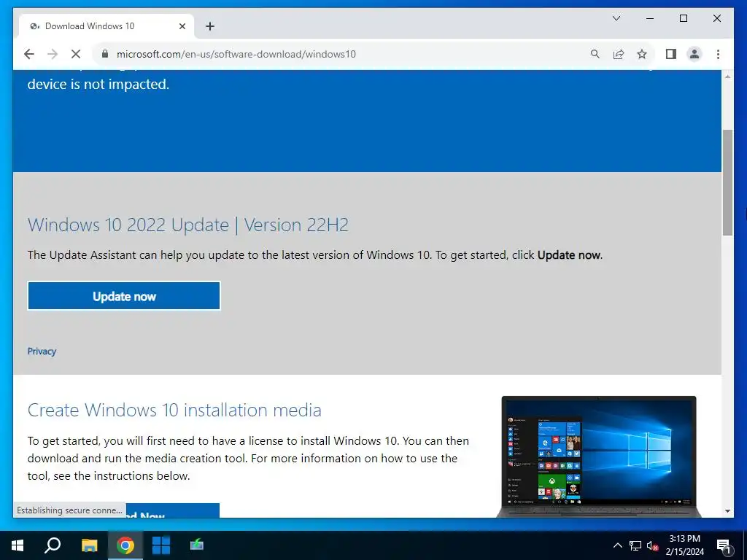Click the scrollbar up arrow
This screenshot has width=747, height=560.
727,76
